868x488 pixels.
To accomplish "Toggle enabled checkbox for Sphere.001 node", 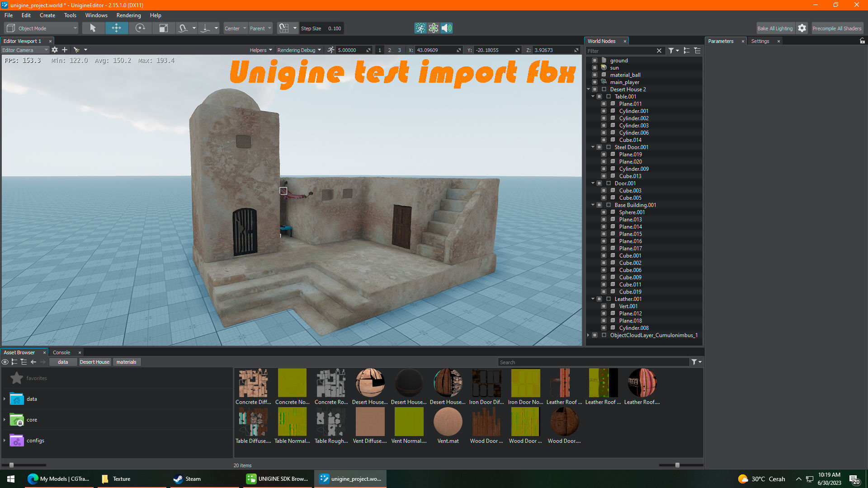I will pos(604,212).
